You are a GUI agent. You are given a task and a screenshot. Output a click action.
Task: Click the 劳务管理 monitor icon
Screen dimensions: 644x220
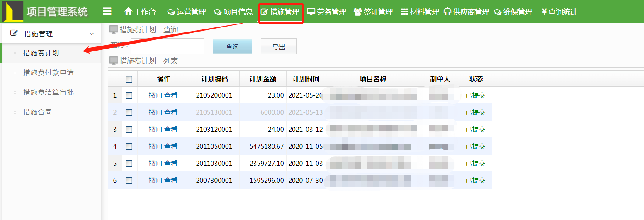[311, 12]
